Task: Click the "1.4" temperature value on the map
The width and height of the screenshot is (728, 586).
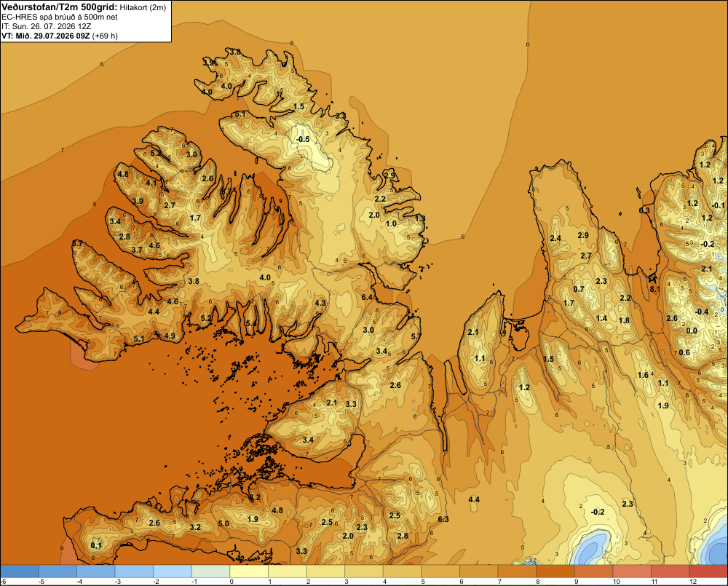Action: click(x=601, y=318)
